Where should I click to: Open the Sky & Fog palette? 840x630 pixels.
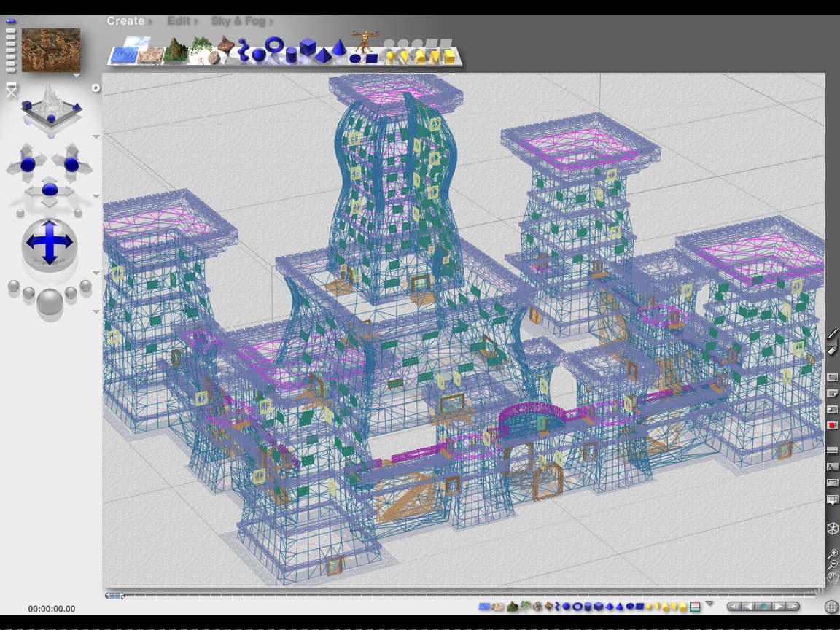pyautogui.click(x=240, y=21)
